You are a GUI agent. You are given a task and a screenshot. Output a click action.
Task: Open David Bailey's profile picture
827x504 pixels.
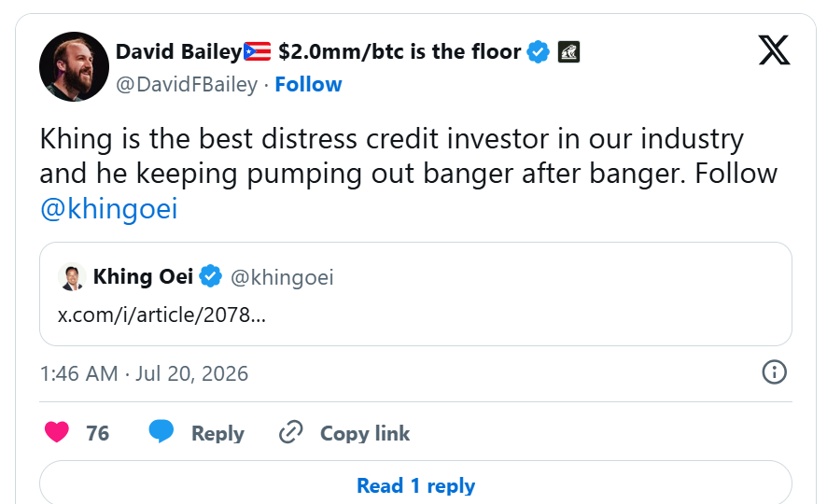tap(74, 66)
